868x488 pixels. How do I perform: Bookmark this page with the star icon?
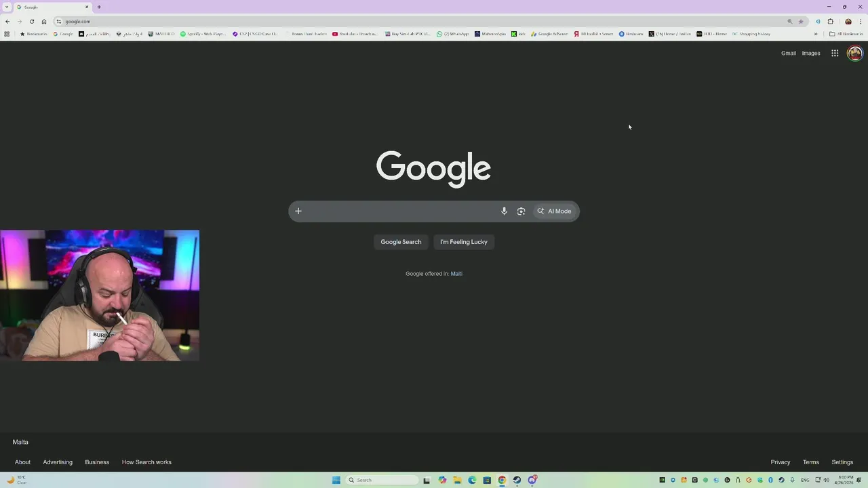[x=801, y=21]
